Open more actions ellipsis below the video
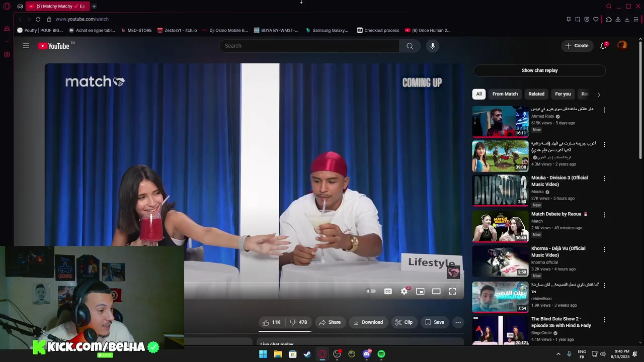Image resolution: width=644 pixels, height=362 pixels. tap(458, 322)
